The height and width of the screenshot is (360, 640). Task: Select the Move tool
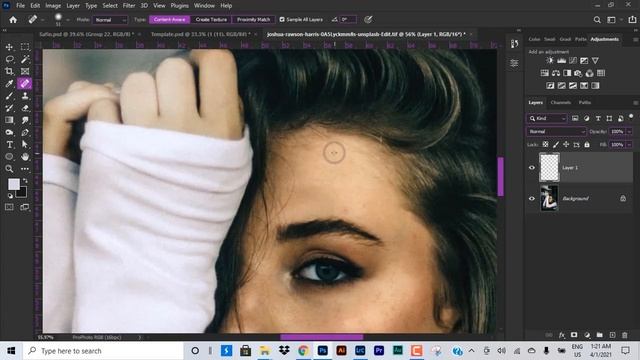tap(9, 47)
